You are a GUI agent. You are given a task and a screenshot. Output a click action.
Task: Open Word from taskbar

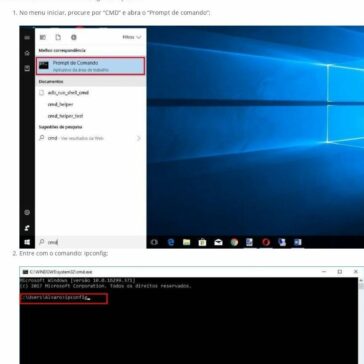coord(298,242)
